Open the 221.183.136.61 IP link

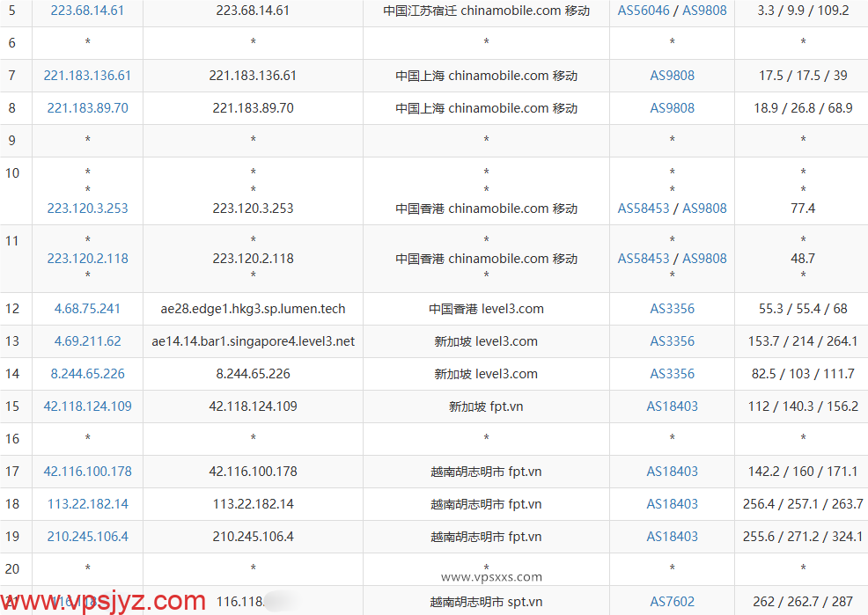pos(87,76)
